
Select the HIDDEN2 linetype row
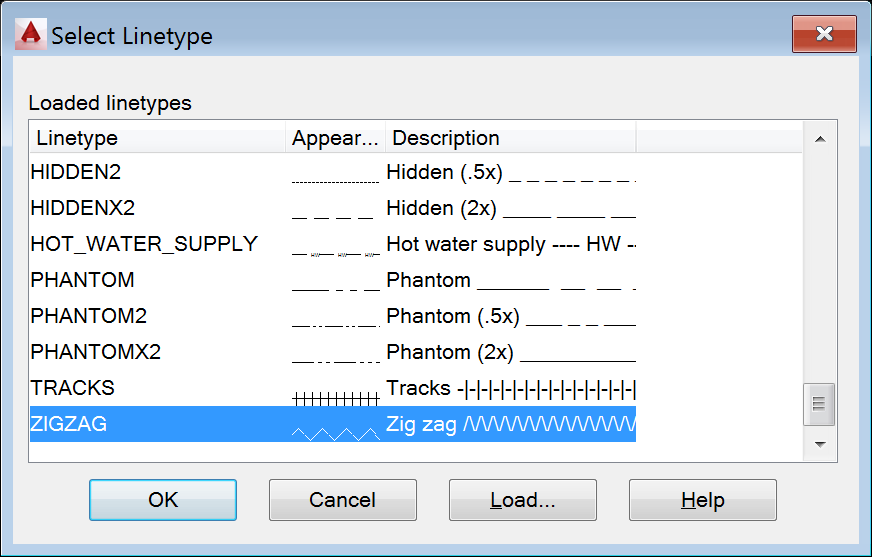point(76,172)
